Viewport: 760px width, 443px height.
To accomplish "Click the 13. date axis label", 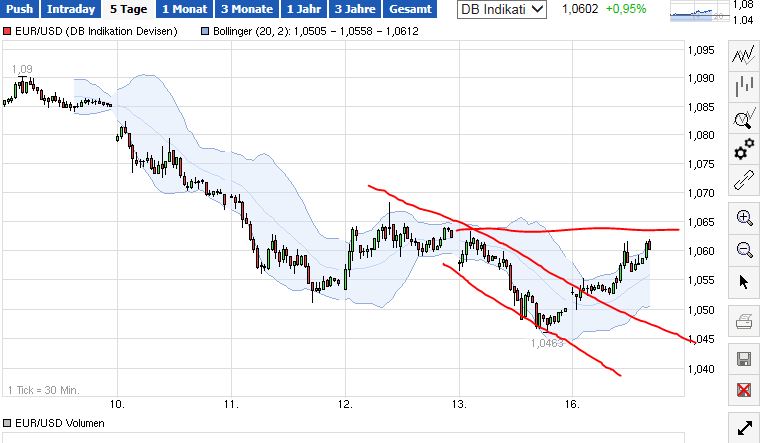I will tap(459, 404).
